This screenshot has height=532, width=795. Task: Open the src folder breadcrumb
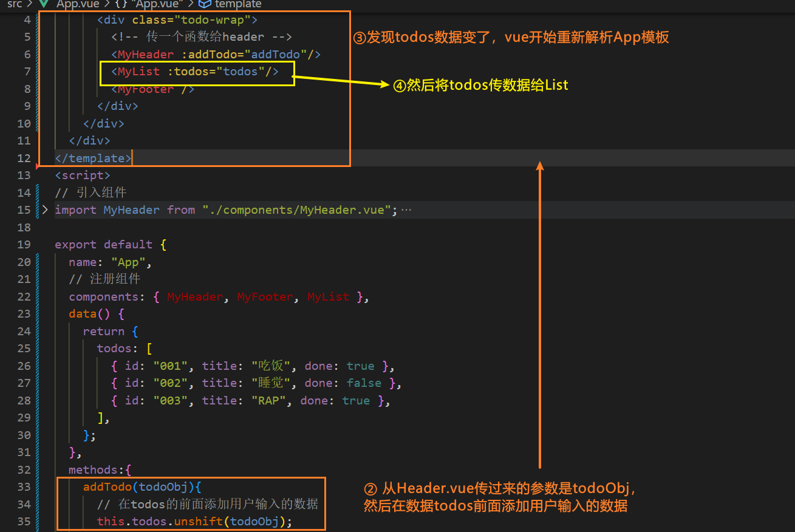[15, 4]
